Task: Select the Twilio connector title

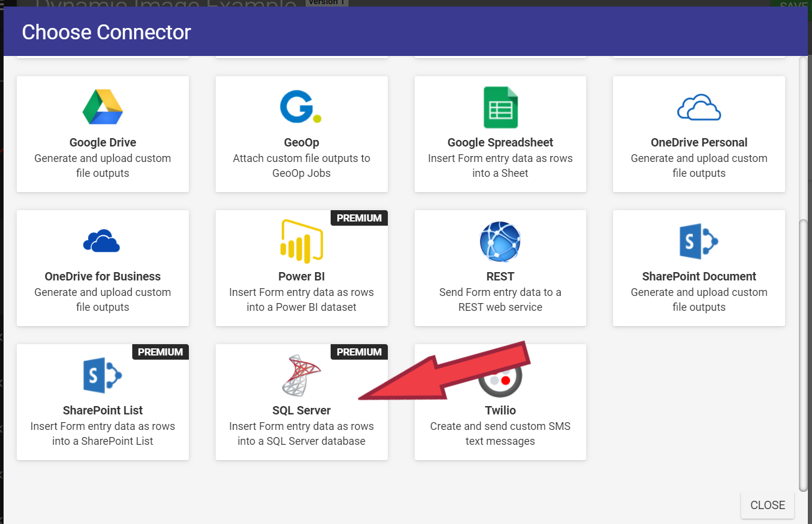Action: [x=500, y=410]
